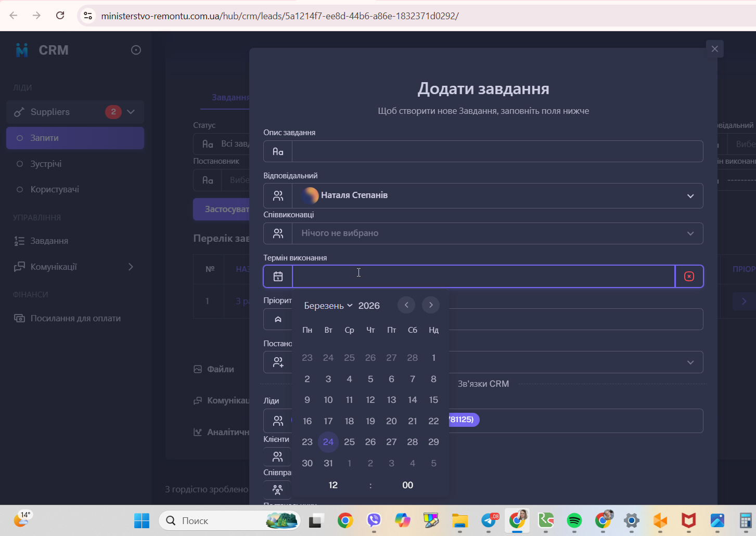Select today's highlighted date 24 in the calendar

tap(328, 442)
